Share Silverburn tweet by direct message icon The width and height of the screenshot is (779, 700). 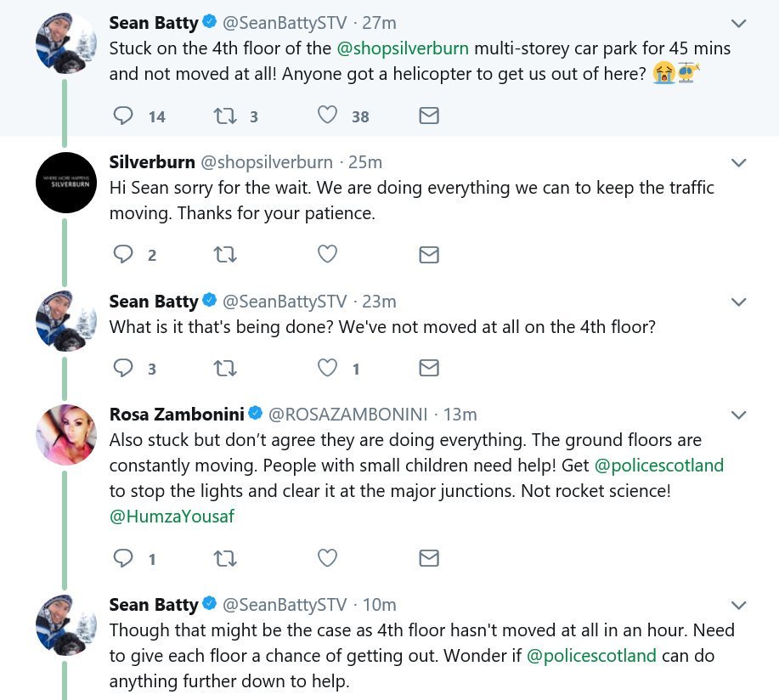coord(429,254)
